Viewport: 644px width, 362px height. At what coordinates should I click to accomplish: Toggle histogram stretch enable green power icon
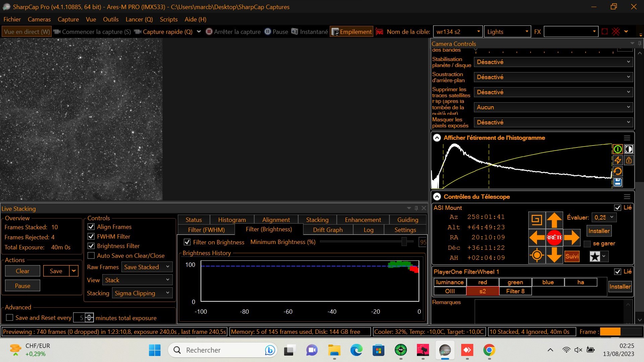coord(618,149)
